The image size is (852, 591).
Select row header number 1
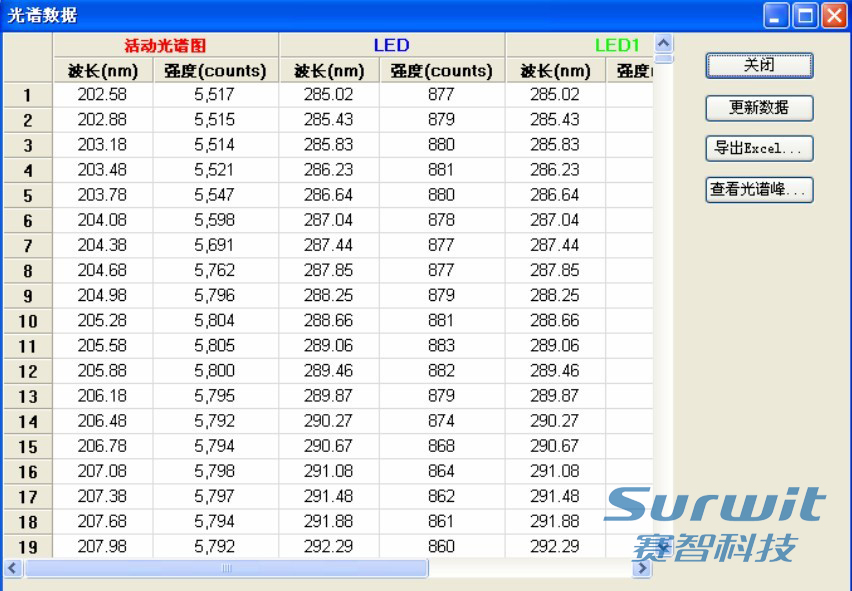pos(28,95)
